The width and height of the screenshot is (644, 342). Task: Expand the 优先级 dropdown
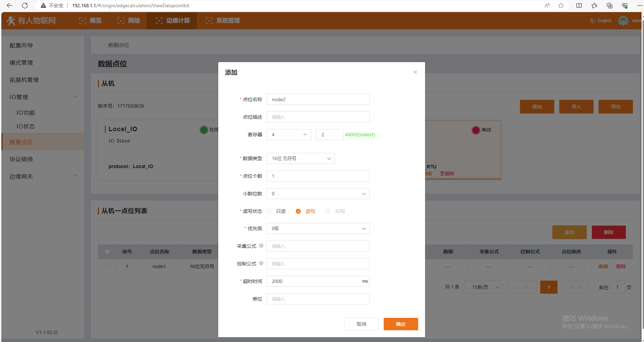pos(318,228)
